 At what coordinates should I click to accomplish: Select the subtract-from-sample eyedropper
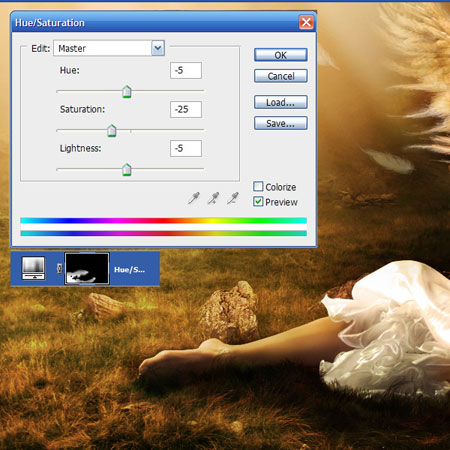[233, 198]
